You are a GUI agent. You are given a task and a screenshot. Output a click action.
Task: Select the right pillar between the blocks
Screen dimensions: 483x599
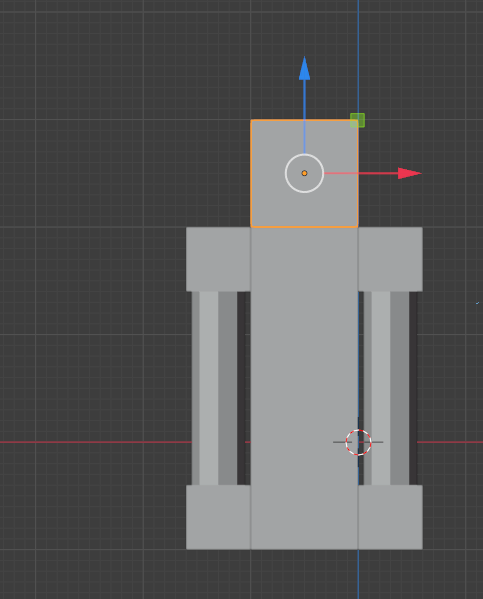[x=390, y=388]
